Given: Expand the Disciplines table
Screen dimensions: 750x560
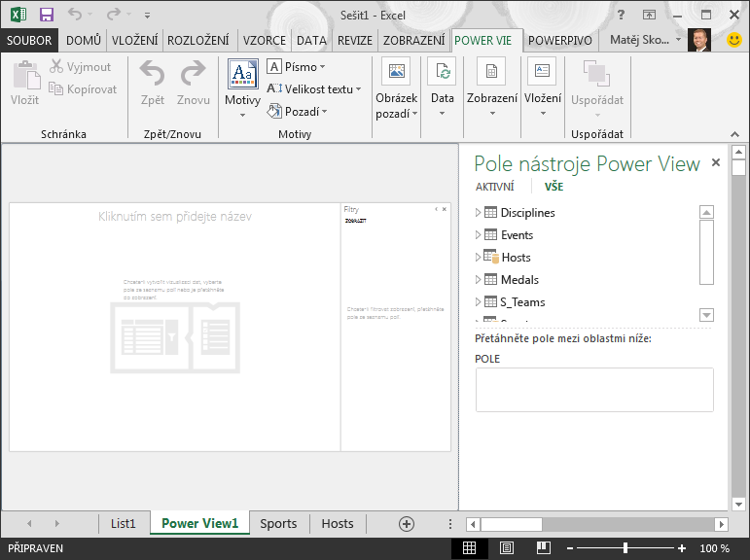Looking at the screenshot, I should (x=478, y=212).
